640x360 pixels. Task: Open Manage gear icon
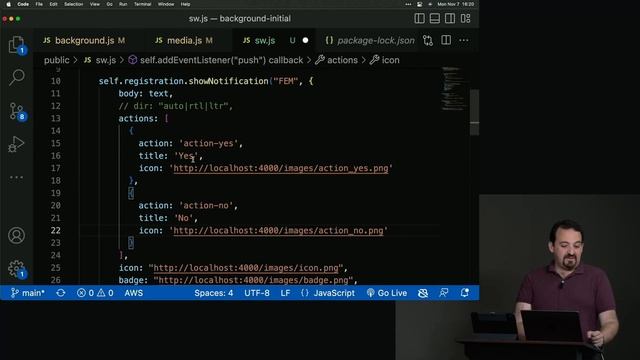coord(17,269)
